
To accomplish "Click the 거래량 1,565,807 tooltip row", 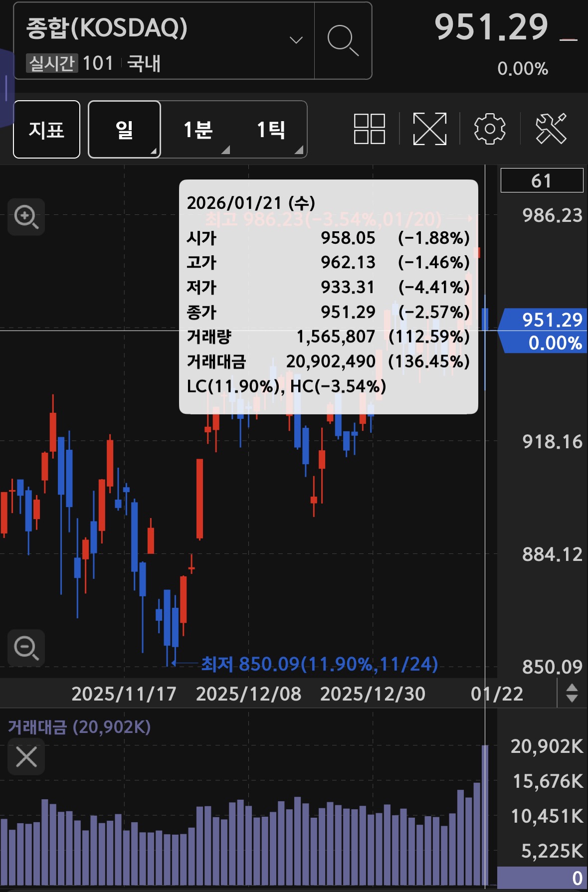I will click(x=328, y=337).
